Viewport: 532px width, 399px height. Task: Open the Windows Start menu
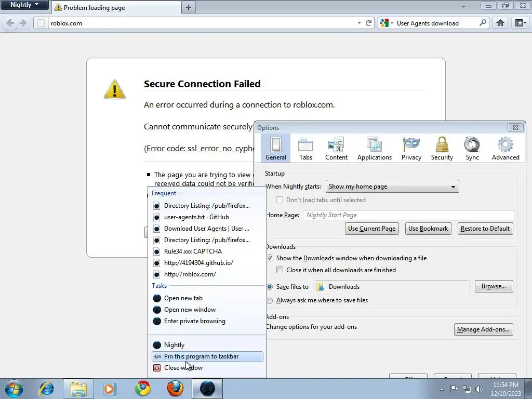(x=14, y=389)
